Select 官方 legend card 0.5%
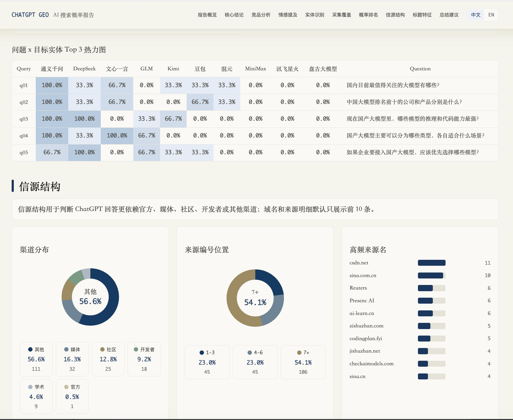 click(x=72, y=396)
